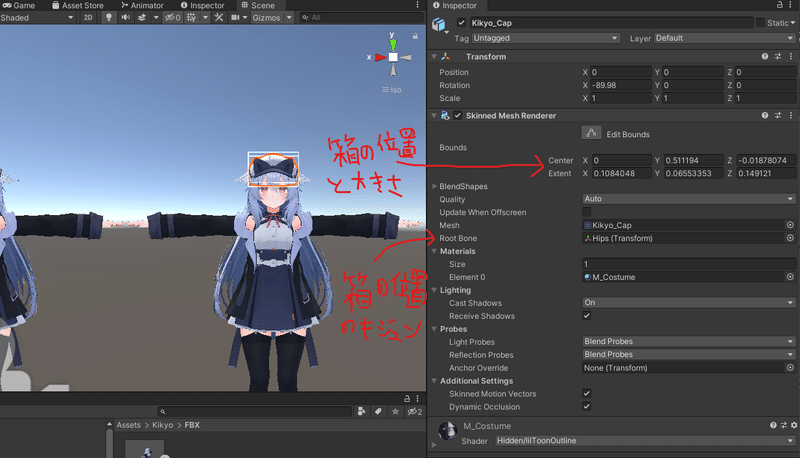Lock the Inspector panel with padlock icon
This screenshot has height=458, width=800.
click(x=780, y=5)
